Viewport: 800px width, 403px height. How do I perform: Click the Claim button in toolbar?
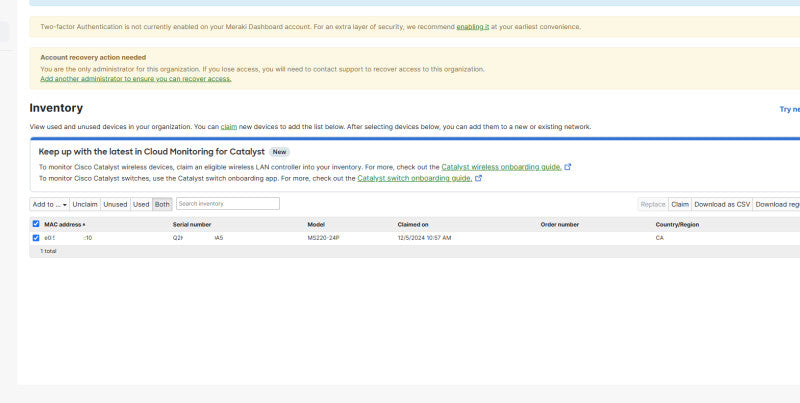[680, 204]
